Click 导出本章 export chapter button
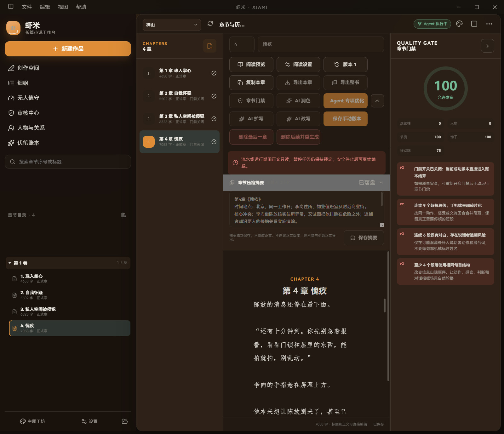504x434 pixels. pyautogui.click(x=298, y=83)
